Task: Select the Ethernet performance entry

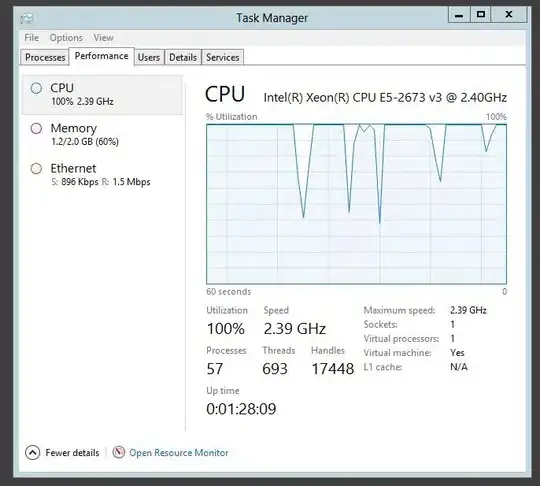Action: [102, 175]
